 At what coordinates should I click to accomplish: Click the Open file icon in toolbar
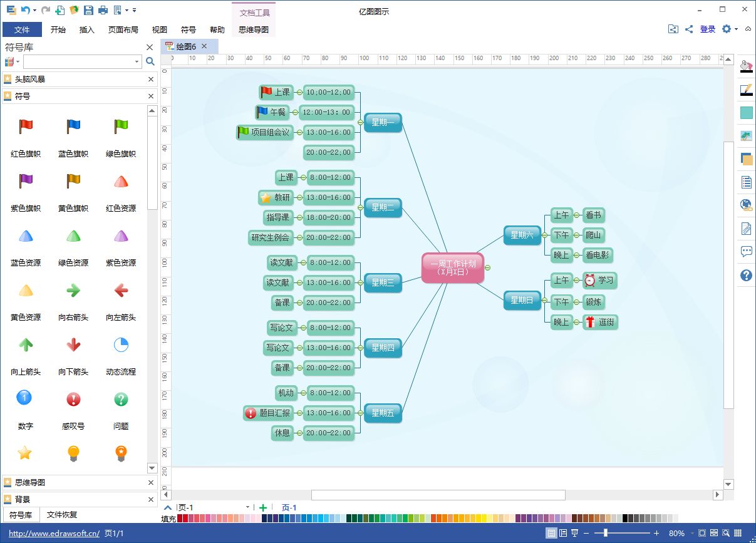tap(74, 10)
